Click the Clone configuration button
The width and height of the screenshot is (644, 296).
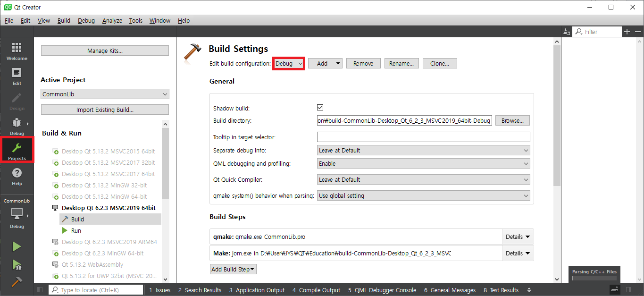(440, 63)
